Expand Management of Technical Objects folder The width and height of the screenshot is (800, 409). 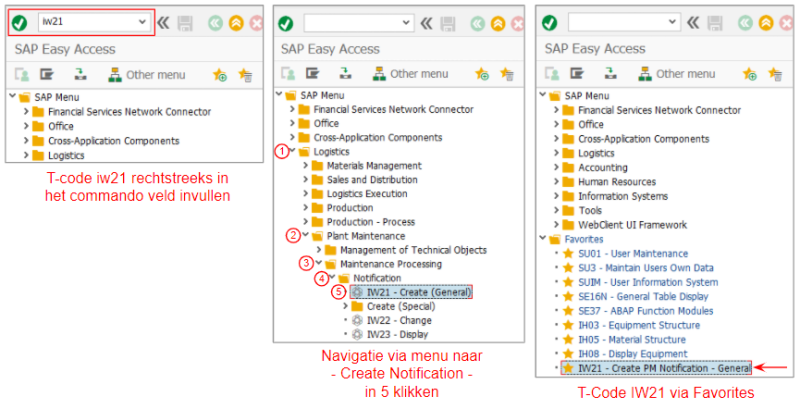pyautogui.click(x=319, y=250)
